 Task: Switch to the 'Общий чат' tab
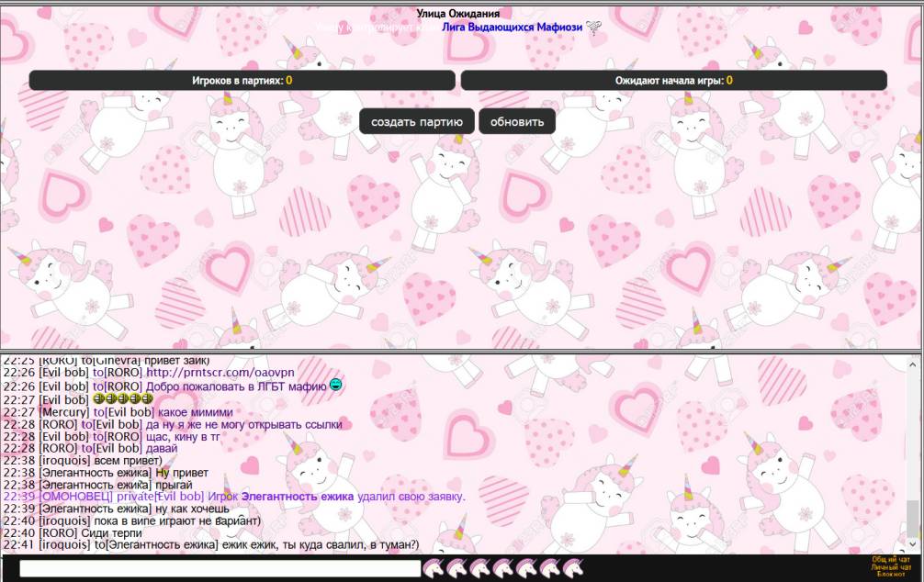pos(891,559)
